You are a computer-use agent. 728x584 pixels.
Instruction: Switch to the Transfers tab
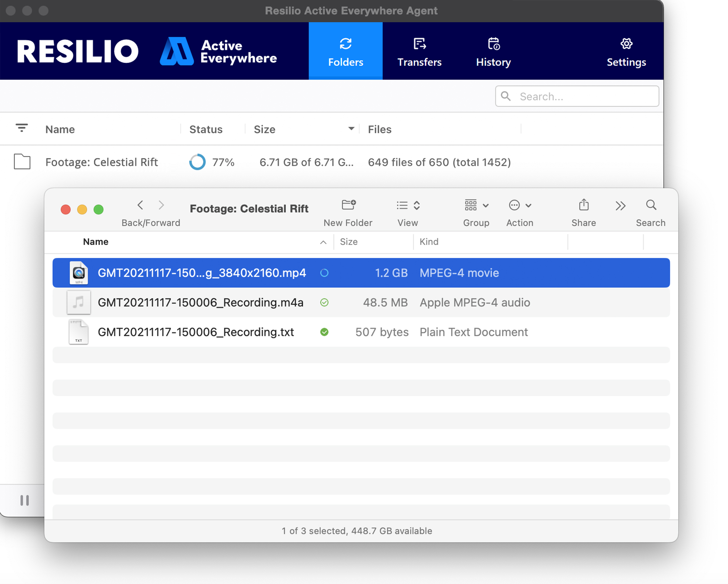[419, 51]
